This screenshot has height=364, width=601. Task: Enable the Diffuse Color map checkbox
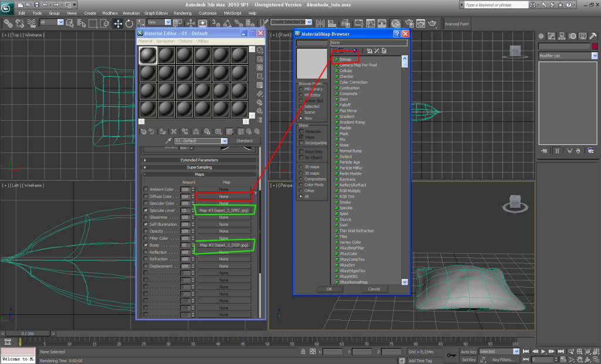pos(146,196)
